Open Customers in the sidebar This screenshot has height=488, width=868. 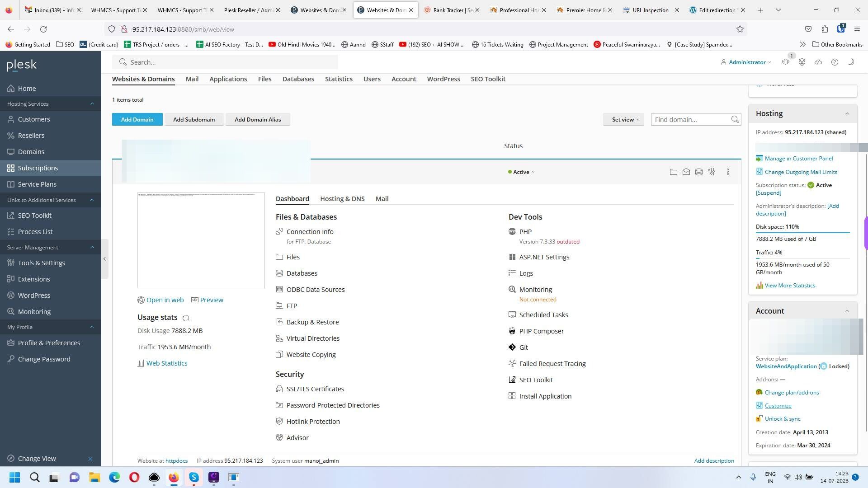click(51, 119)
